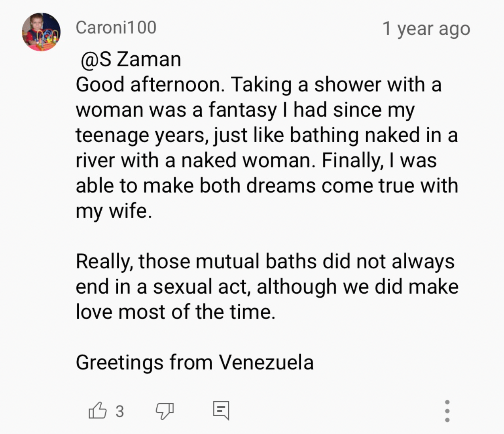Dislike the comment with thumbs-down icon
This screenshot has height=434, width=504.
point(164,411)
